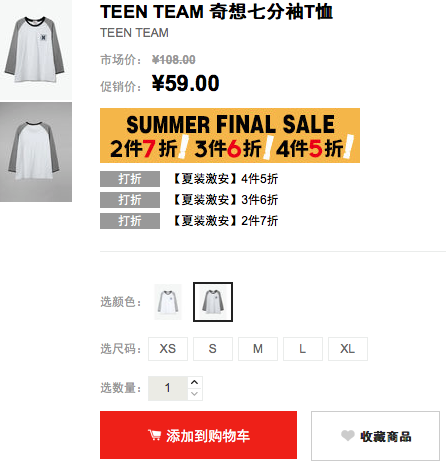This screenshot has width=446, height=472.
Task: Choose size XS
Action: (x=168, y=349)
